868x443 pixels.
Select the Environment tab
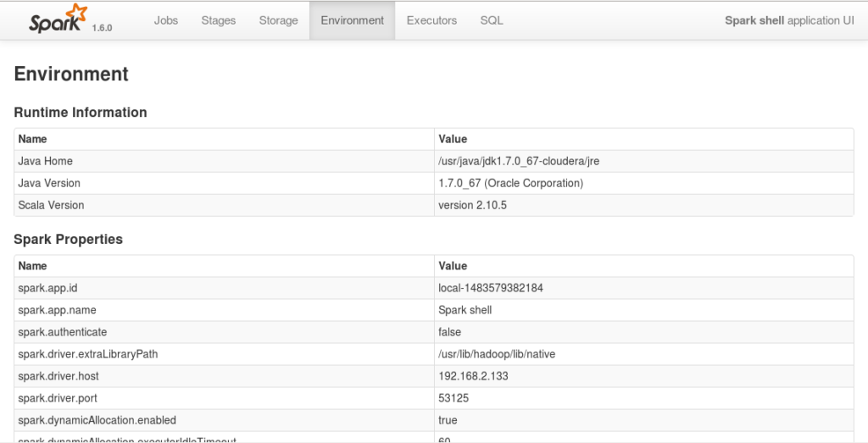coord(352,20)
